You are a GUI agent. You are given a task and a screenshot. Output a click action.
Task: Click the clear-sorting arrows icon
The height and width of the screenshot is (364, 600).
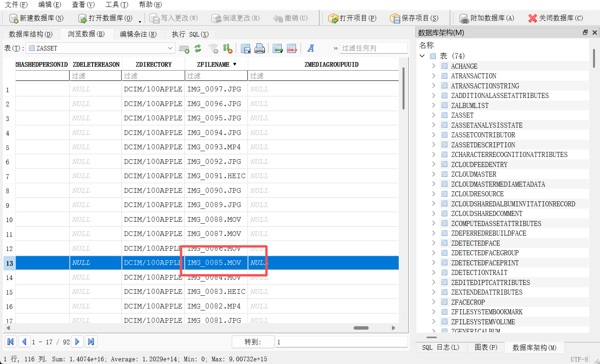[228, 49]
